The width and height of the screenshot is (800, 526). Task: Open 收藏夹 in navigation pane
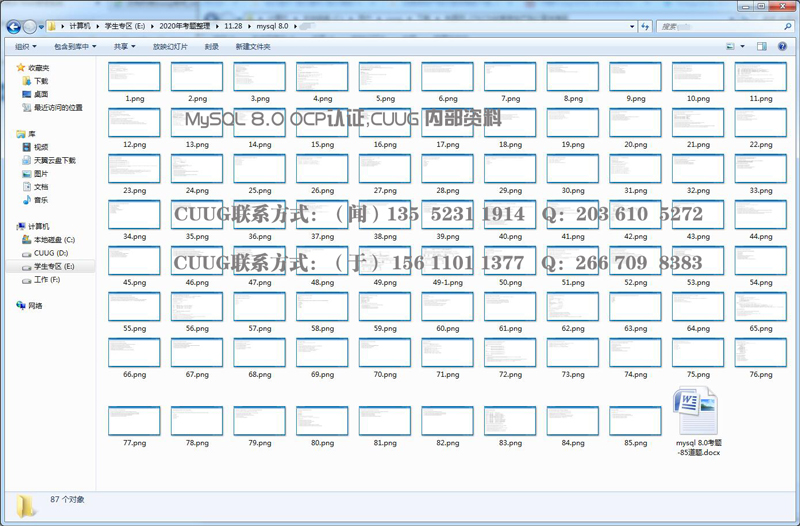click(39, 68)
